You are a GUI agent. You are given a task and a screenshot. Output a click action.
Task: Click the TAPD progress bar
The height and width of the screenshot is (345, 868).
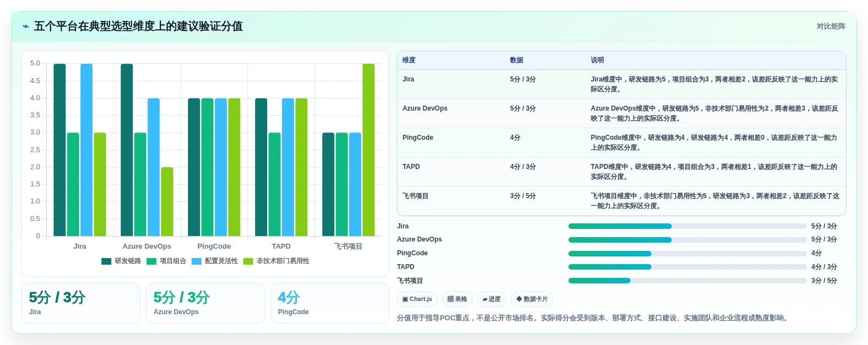coord(687,267)
